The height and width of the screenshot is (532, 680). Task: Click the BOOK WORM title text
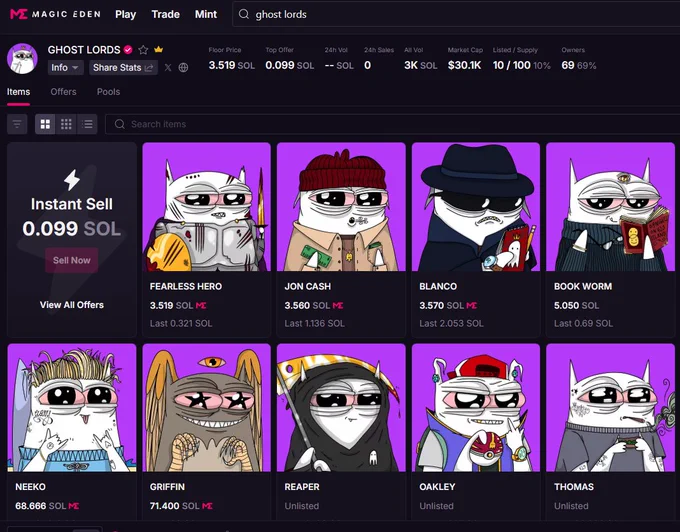[583, 287]
